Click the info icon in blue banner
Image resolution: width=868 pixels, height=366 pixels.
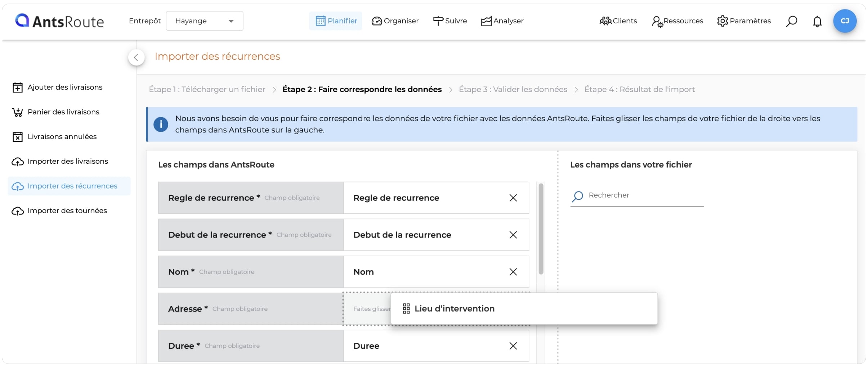point(161,125)
